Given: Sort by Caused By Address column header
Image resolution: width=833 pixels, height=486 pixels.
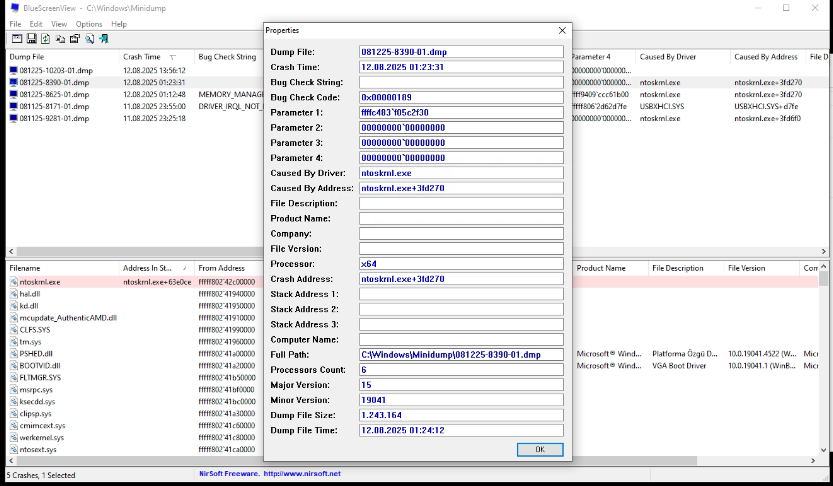Looking at the screenshot, I should click(x=766, y=57).
